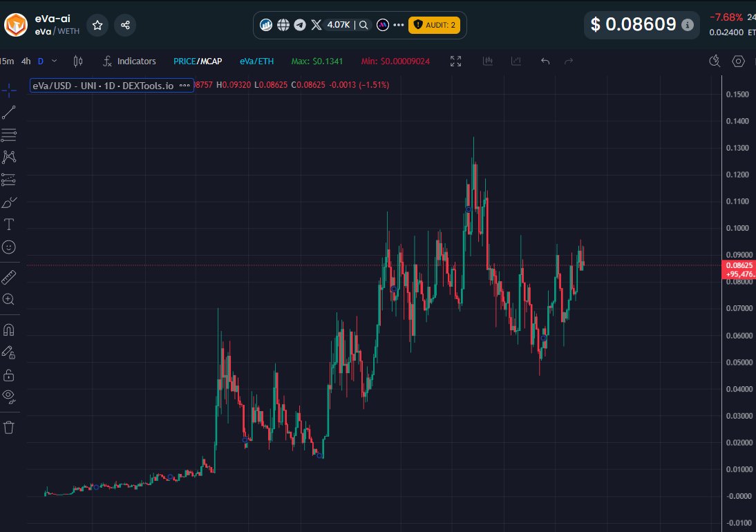756x532 pixels.
Task: Click the greyed dotted chart icon beside undo
Action: [x=516, y=61]
